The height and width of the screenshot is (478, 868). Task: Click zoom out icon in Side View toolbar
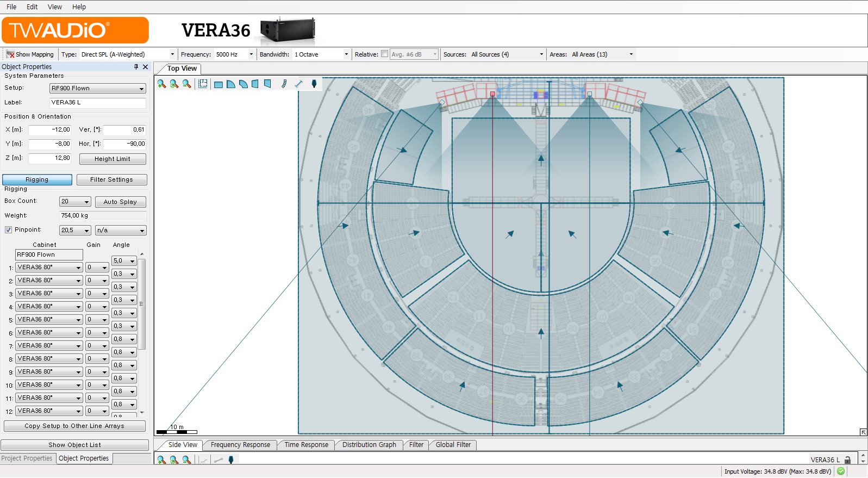(186, 460)
